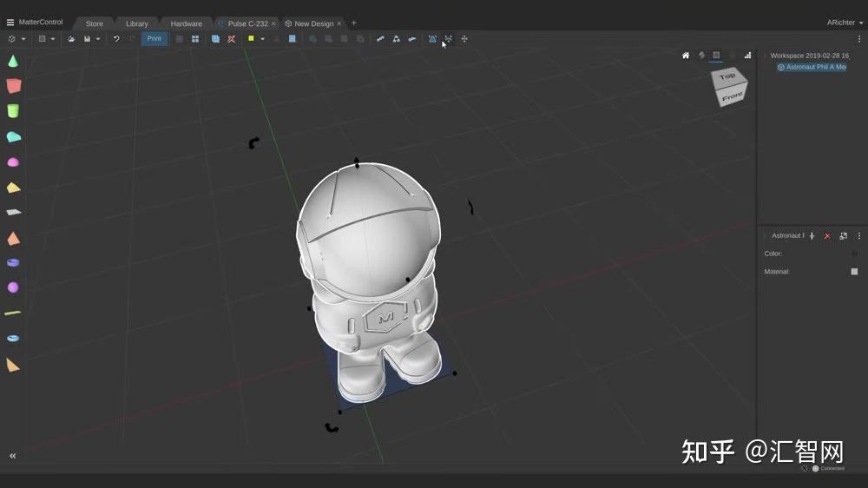Switch to the Store tab
The height and width of the screenshot is (488, 868).
click(x=94, y=23)
